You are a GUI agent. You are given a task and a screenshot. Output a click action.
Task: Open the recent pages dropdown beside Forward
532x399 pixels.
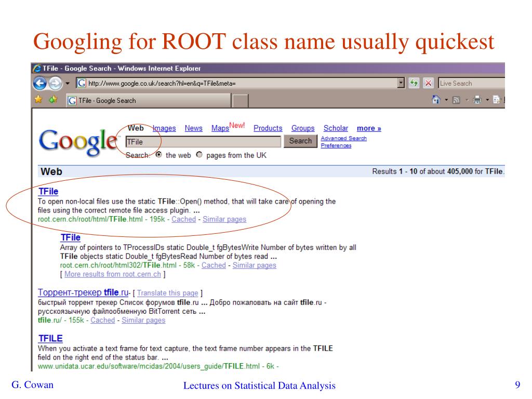pos(68,83)
